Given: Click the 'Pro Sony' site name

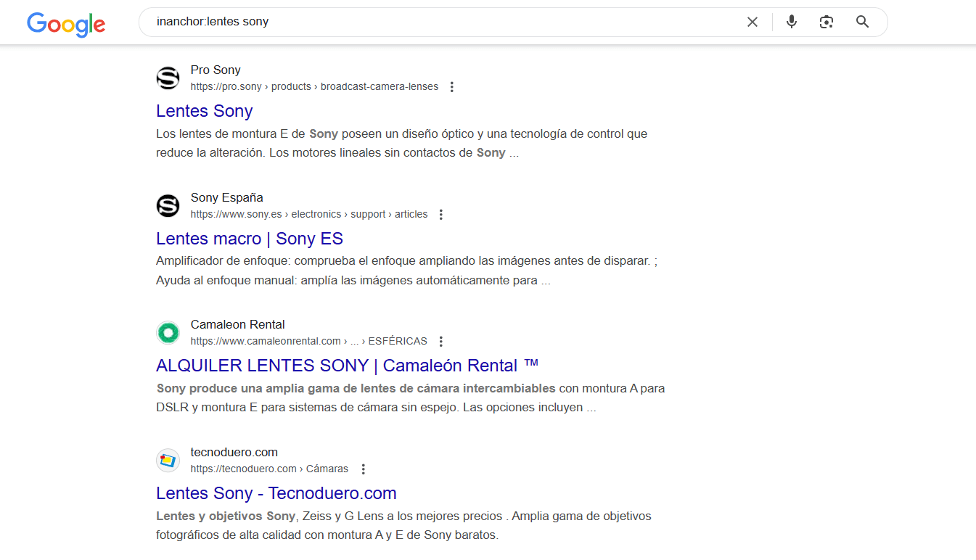Looking at the screenshot, I should [x=216, y=70].
